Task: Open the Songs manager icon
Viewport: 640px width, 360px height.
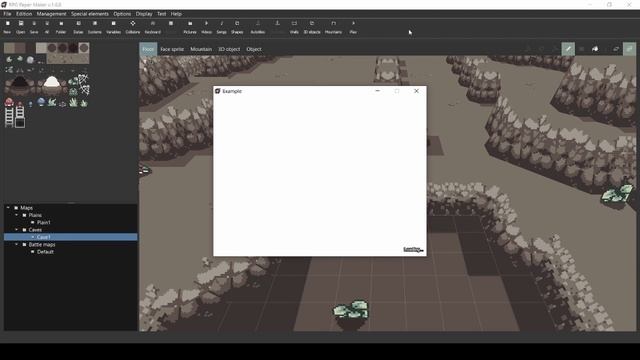Action: (222, 27)
